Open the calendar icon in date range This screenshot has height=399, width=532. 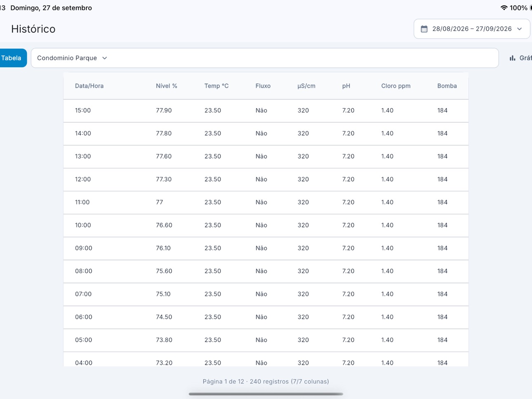tap(424, 29)
